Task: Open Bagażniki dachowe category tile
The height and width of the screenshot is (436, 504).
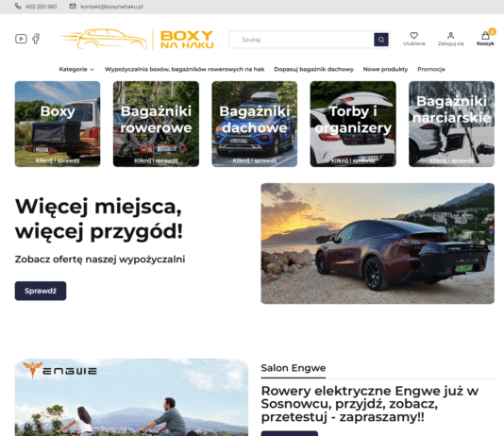Action: pyautogui.click(x=255, y=124)
